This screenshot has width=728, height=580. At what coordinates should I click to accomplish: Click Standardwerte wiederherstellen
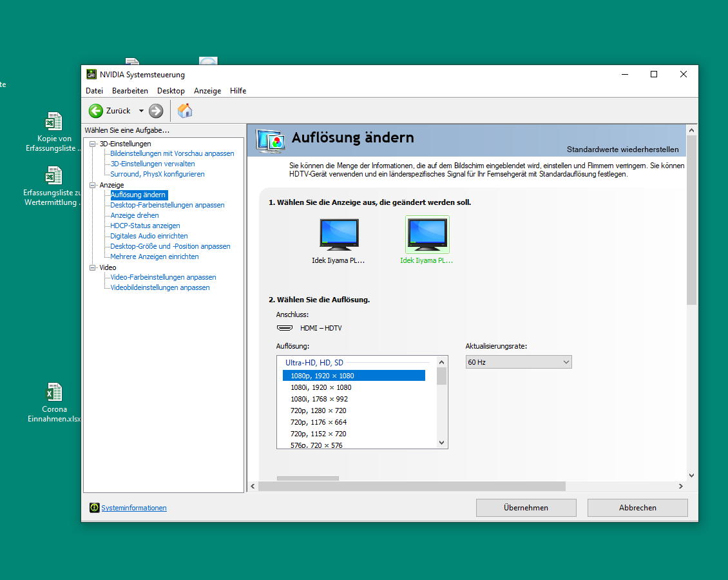[x=622, y=150]
